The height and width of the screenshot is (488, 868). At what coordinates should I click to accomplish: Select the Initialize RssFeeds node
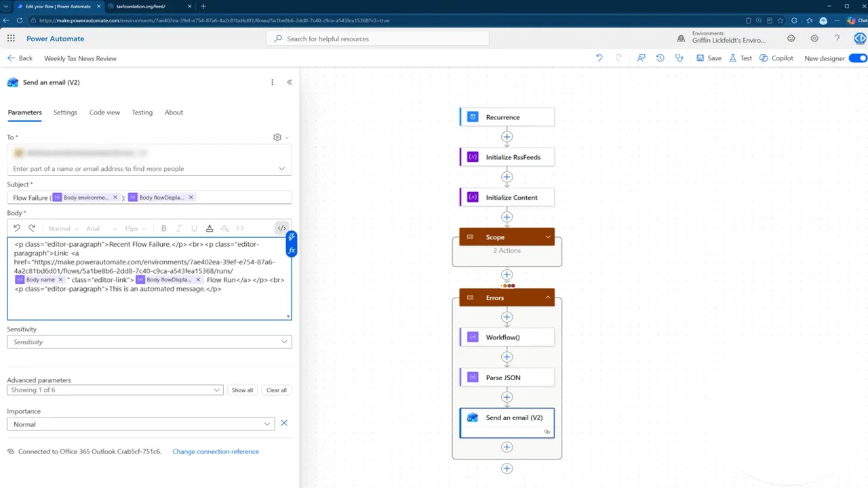coord(507,157)
